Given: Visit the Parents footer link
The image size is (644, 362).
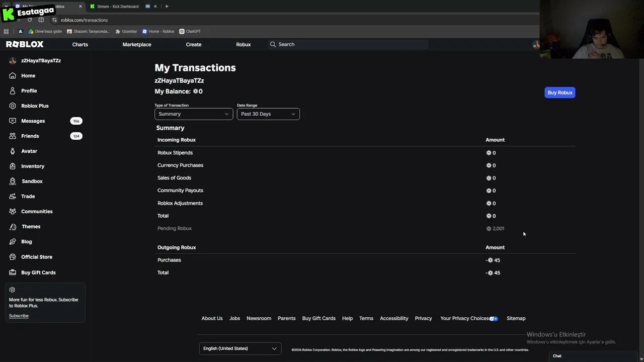Looking at the screenshot, I should click(x=287, y=318).
